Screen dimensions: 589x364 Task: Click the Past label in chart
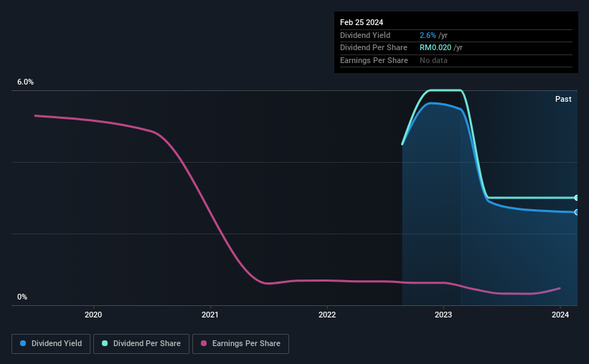(563, 99)
